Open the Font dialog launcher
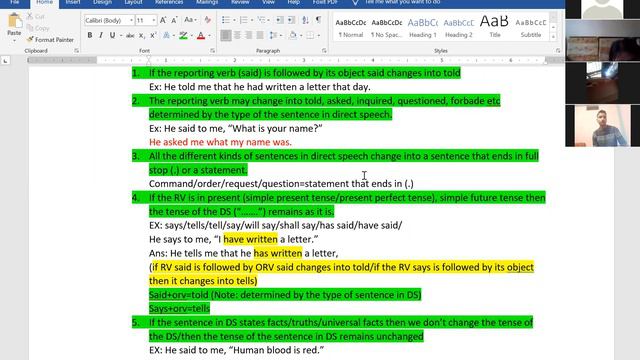The width and height of the screenshot is (640, 360). tap(212, 51)
